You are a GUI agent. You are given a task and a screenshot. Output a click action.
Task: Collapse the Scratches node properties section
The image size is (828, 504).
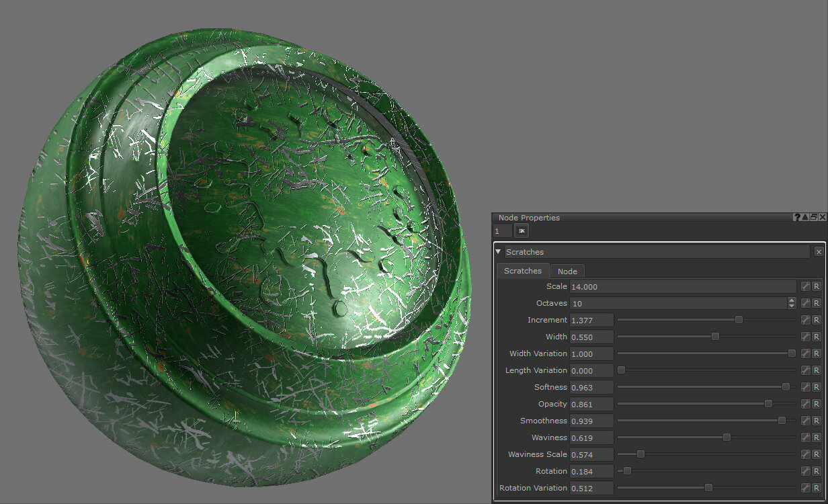tap(498, 252)
